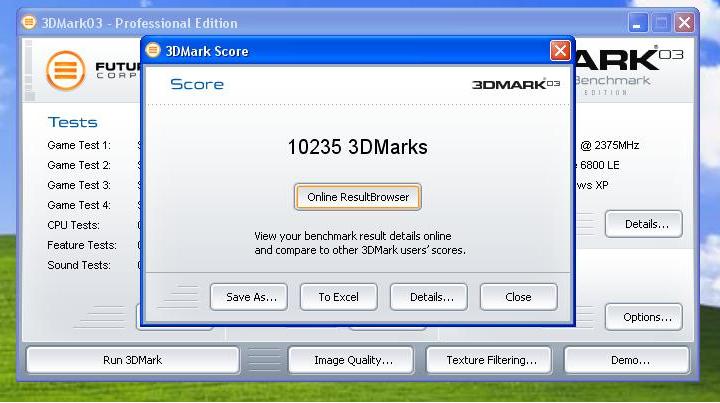Click the Tests heading
720x403 pixels.
[x=73, y=122]
